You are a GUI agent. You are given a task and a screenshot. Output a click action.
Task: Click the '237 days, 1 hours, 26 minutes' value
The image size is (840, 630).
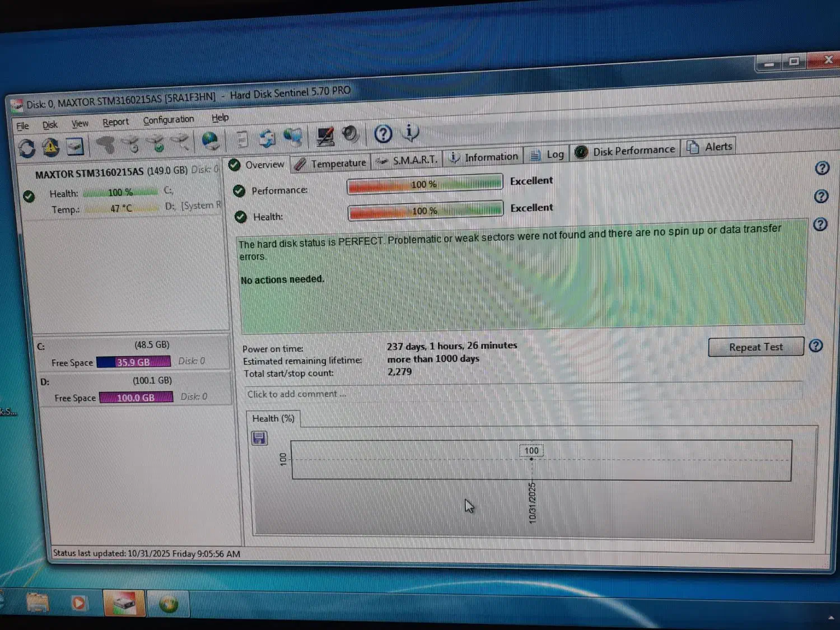(x=452, y=346)
